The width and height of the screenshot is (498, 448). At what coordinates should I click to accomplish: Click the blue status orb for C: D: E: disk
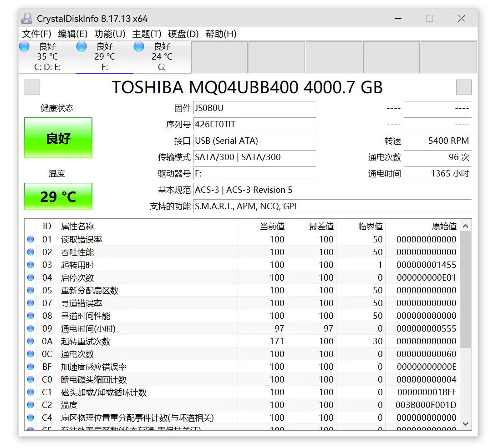tap(24, 47)
